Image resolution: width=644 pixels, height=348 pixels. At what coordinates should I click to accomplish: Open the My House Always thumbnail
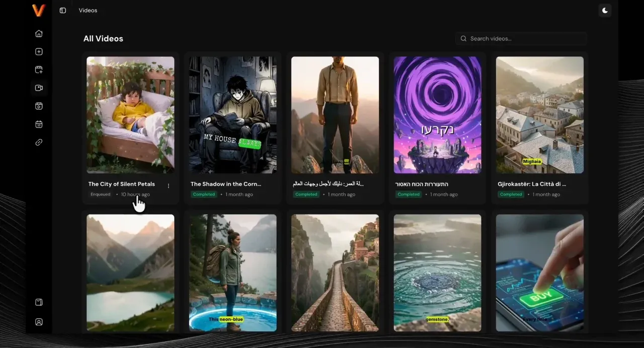233,115
